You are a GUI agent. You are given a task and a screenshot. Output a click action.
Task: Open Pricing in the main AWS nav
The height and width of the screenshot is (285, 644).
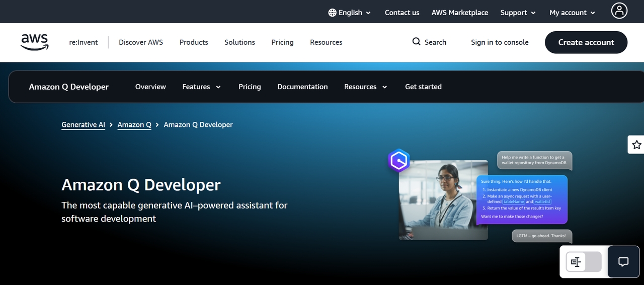tap(282, 42)
